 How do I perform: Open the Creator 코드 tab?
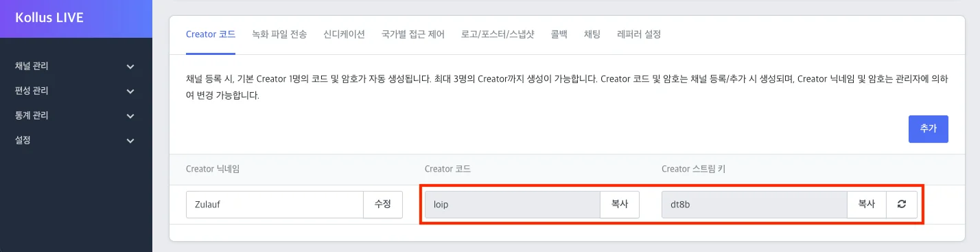211,34
